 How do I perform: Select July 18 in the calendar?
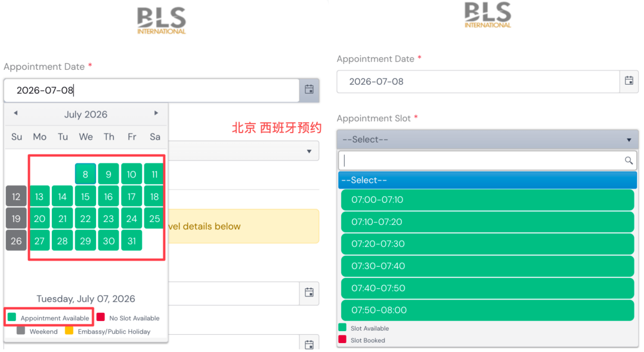point(154,196)
